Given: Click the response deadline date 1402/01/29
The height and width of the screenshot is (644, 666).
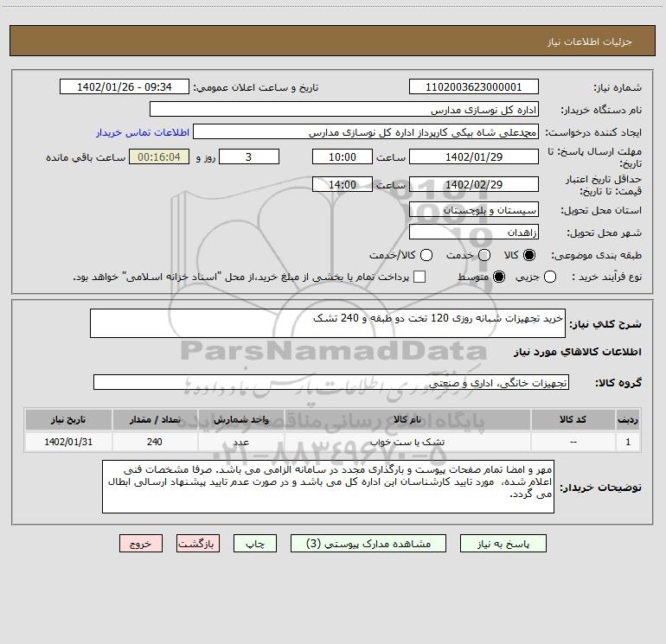Looking at the screenshot, I should 474,156.
